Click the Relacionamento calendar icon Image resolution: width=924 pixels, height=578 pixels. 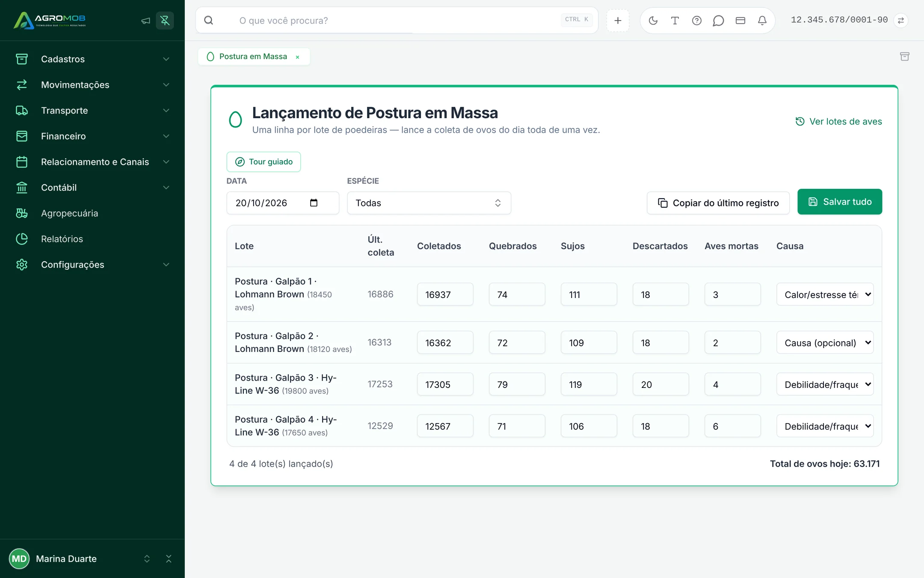coord(22,162)
